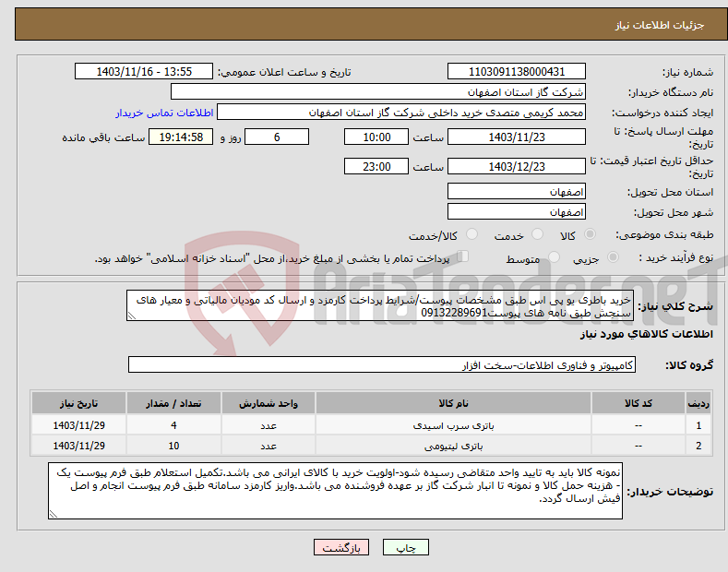Viewport: 728px width, 572px height.
Task: Click the buyer notes text area
Action: point(335,491)
